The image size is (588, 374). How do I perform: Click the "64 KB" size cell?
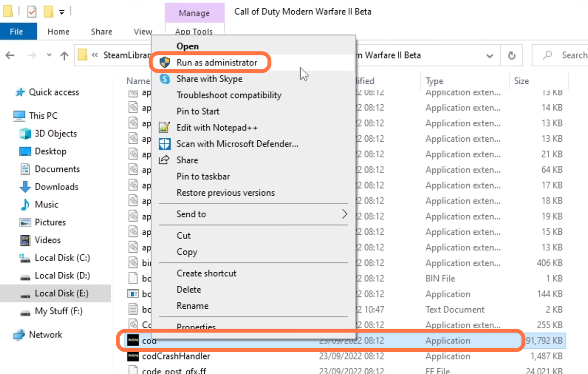[x=552, y=170]
